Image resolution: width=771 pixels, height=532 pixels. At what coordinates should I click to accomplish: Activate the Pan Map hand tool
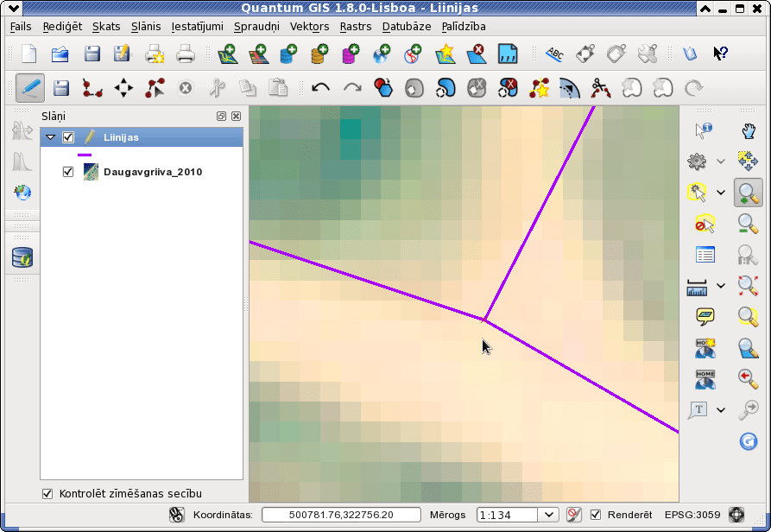748,130
